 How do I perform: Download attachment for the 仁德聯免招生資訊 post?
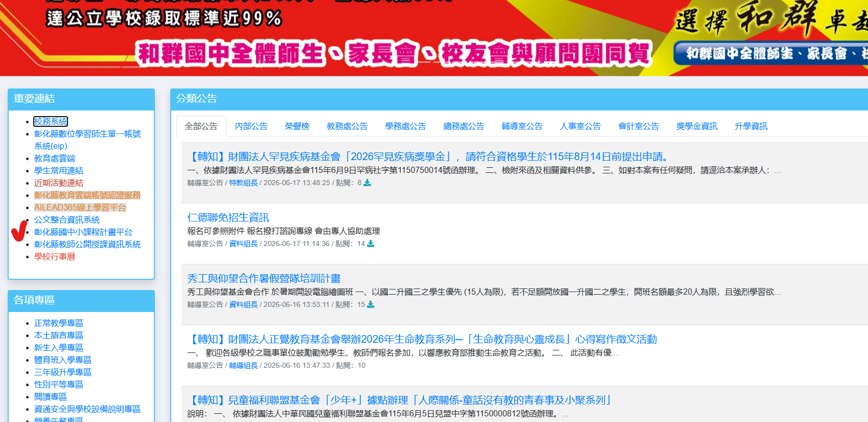(371, 243)
